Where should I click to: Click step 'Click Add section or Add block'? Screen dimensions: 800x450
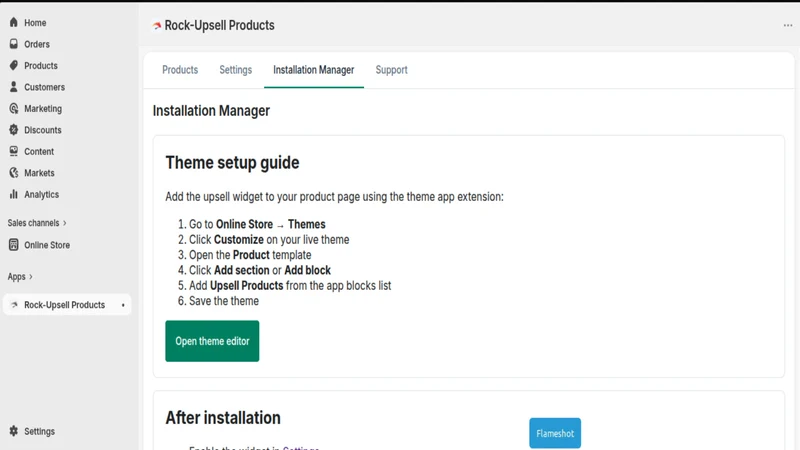coord(260,270)
